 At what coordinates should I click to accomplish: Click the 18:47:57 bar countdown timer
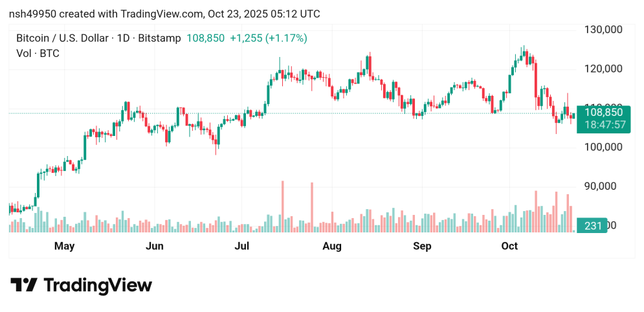pos(604,124)
